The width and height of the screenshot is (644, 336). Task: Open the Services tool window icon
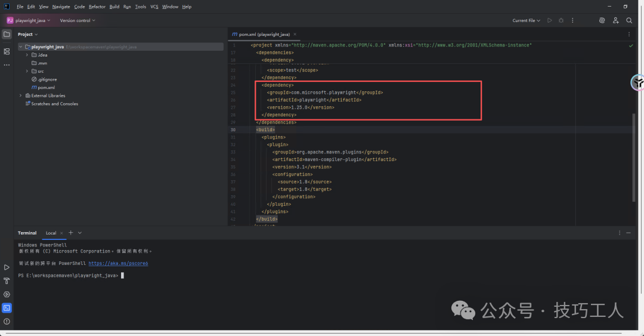coord(7,294)
